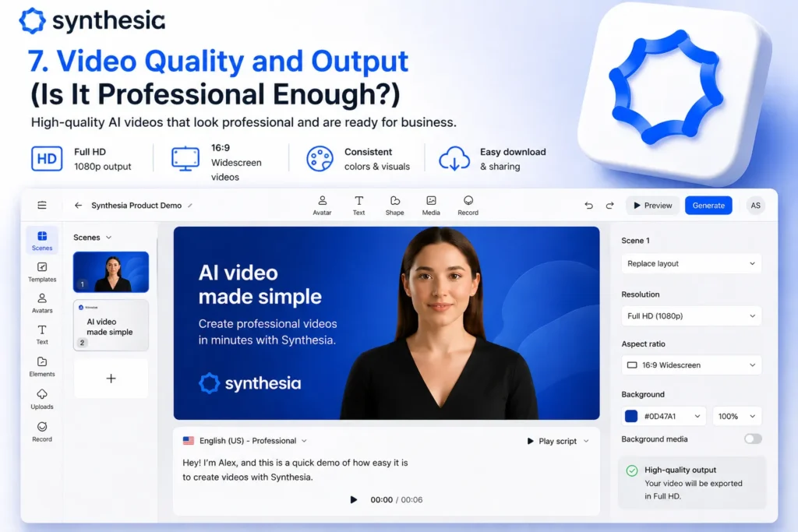Click the blue background color swatch
The width and height of the screenshot is (798, 532).
631,416
